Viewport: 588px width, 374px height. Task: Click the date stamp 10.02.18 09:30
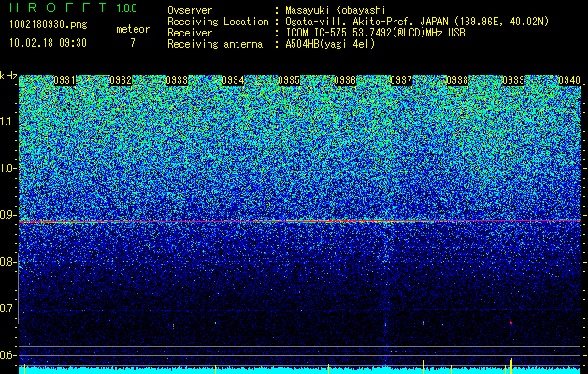click(x=48, y=43)
